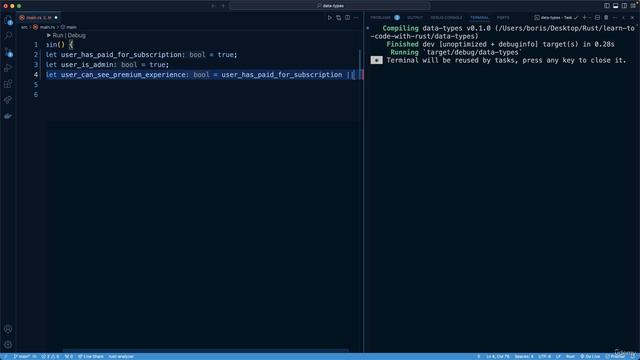The height and width of the screenshot is (360, 640).
Task: Click user_has_paid_for_subscription on line 2
Action: pyautogui.click(x=121, y=55)
